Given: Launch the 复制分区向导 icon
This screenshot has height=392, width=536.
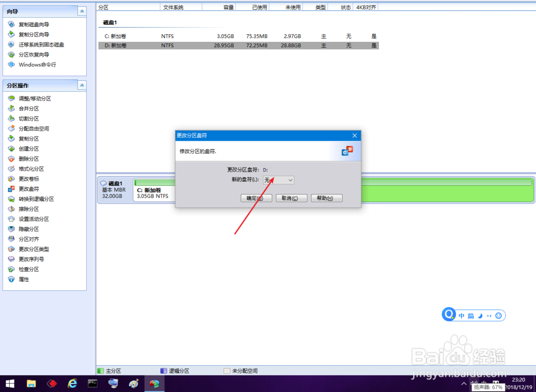Looking at the screenshot, I should (11, 34).
